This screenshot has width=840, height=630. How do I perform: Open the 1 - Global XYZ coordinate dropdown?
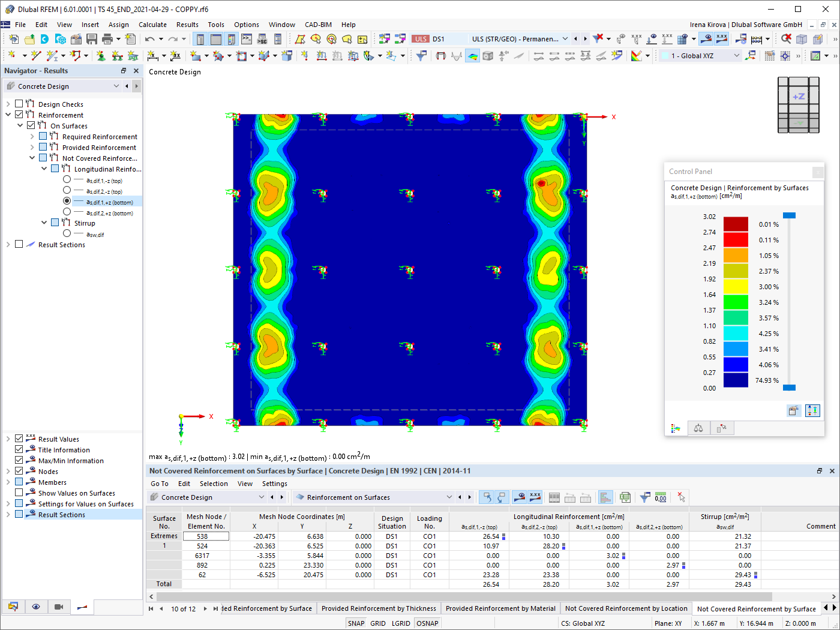pos(737,56)
